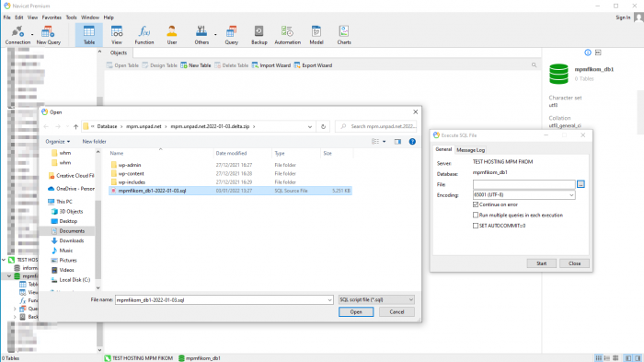Image resolution: width=644 pixels, height=362 pixels.
Task: Open the Objects tab
Action: coord(119,53)
